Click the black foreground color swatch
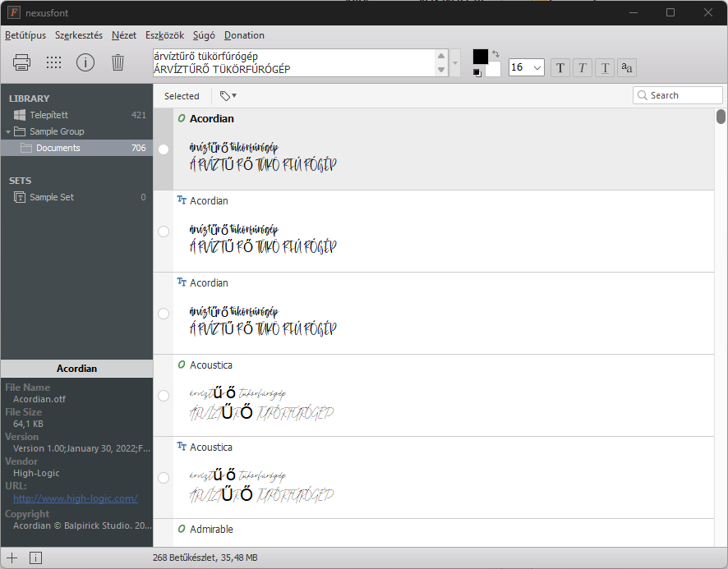The width and height of the screenshot is (728, 569). (481, 56)
